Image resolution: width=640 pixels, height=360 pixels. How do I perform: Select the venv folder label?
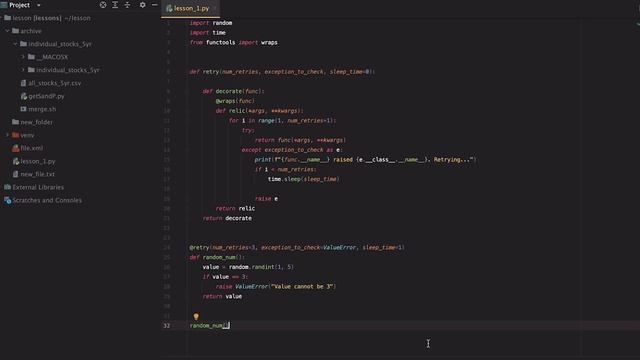(x=27, y=135)
